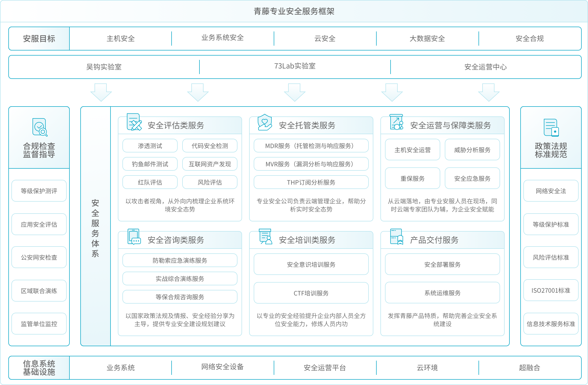
Task: Click the CTF培训服务 button
Action: coord(311,293)
